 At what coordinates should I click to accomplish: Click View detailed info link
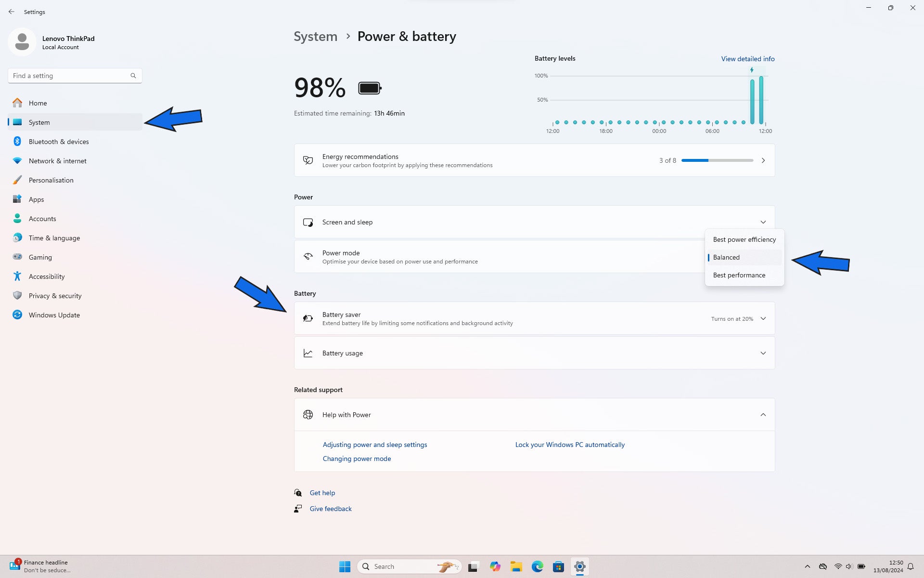(747, 59)
